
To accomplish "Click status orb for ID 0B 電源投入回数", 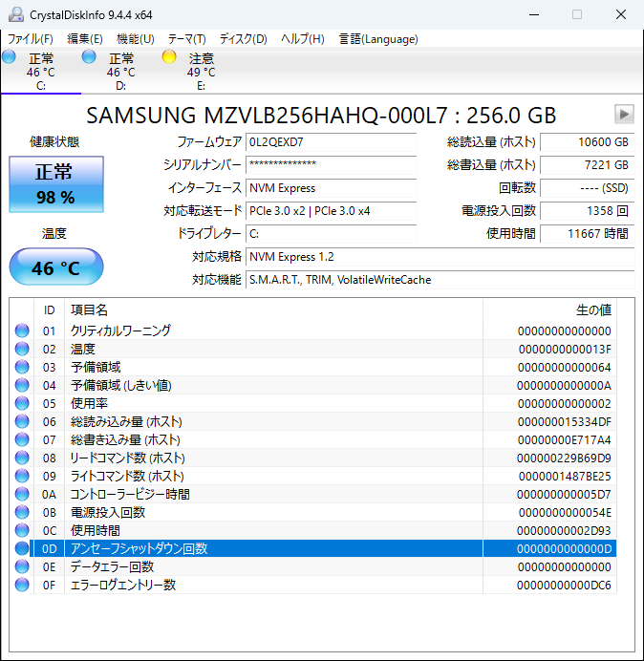I will 22,512.
